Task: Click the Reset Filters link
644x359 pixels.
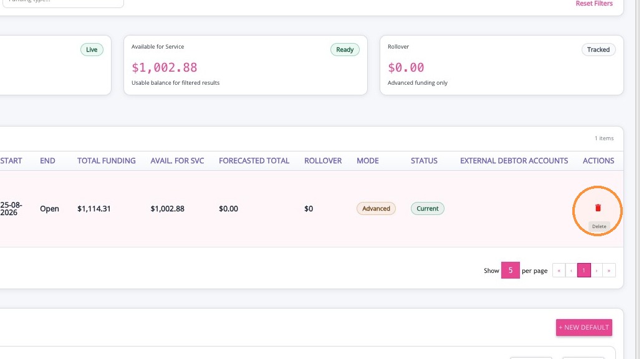Action: (594, 3)
